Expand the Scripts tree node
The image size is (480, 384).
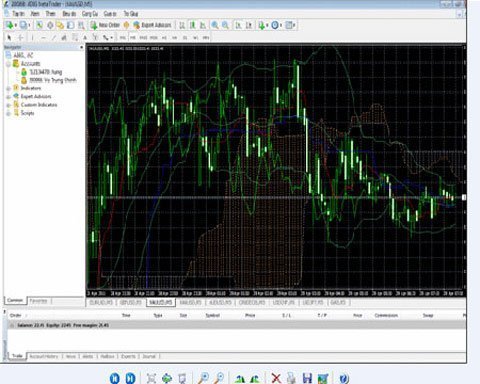point(8,113)
